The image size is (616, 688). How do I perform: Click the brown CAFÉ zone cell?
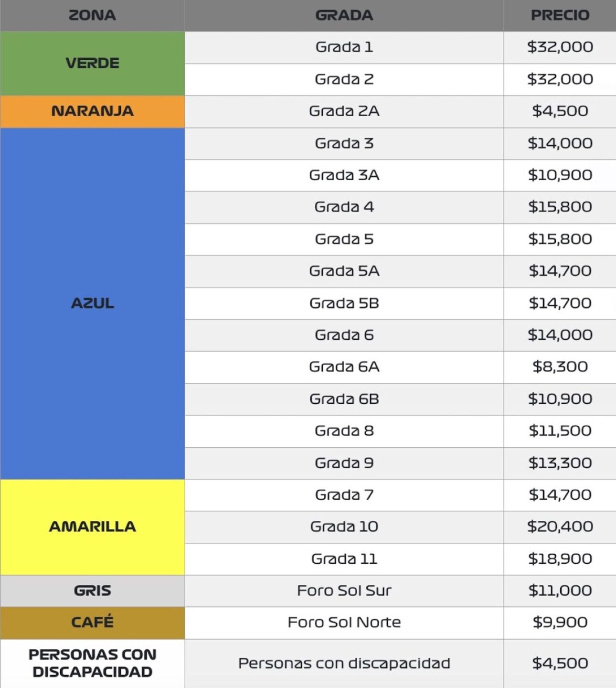[92, 623]
